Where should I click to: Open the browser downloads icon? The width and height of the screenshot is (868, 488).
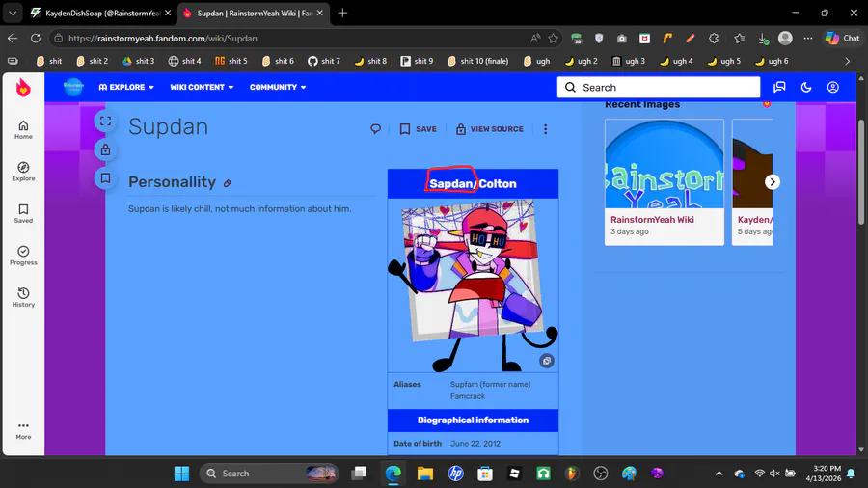[763, 39]
